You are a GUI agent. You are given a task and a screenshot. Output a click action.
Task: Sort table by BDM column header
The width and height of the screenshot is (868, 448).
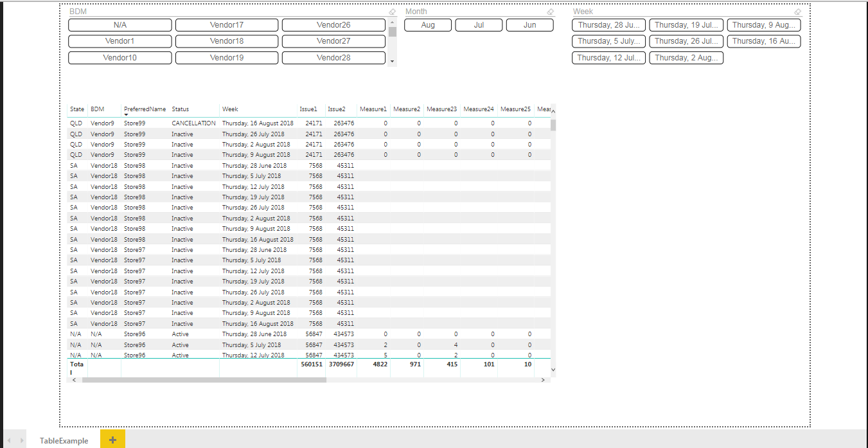tap(97, 109)
